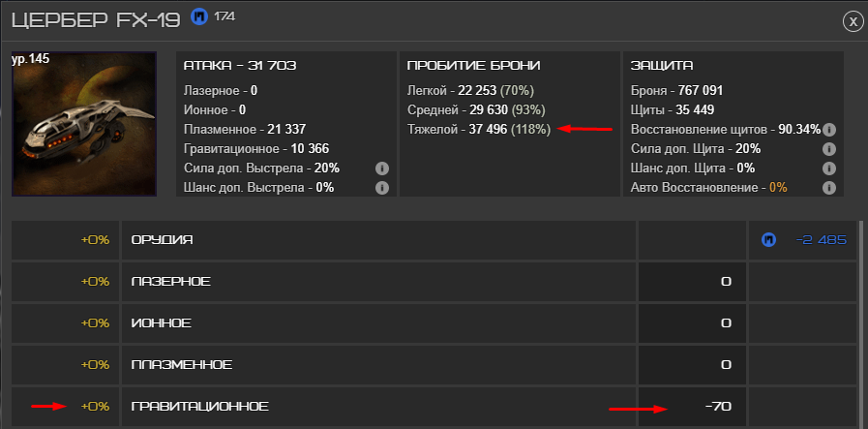Screen dimensions: 868x429
Task: Select the Гравитационное weapons row
Action: 378,407
